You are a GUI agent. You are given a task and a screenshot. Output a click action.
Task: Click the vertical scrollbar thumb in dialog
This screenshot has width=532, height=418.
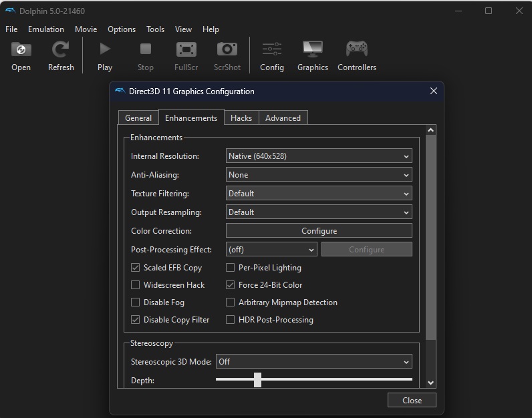(430, 237)
